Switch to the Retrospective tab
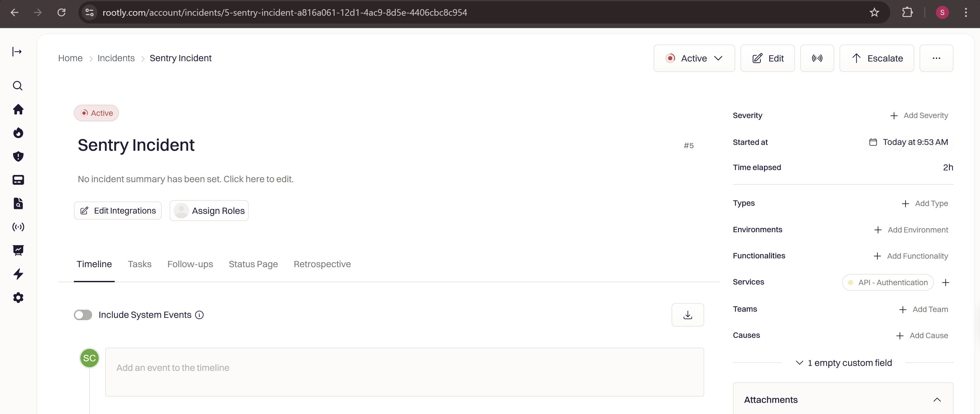 tap(322, 264)
